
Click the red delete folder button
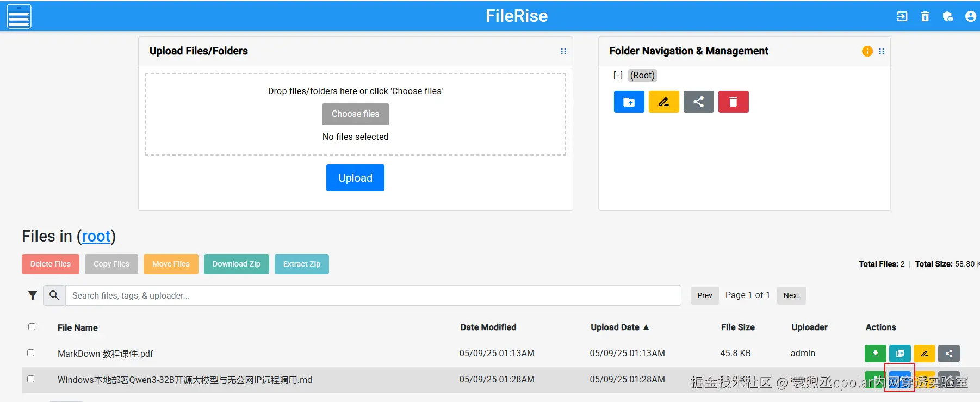click(734, 102)
